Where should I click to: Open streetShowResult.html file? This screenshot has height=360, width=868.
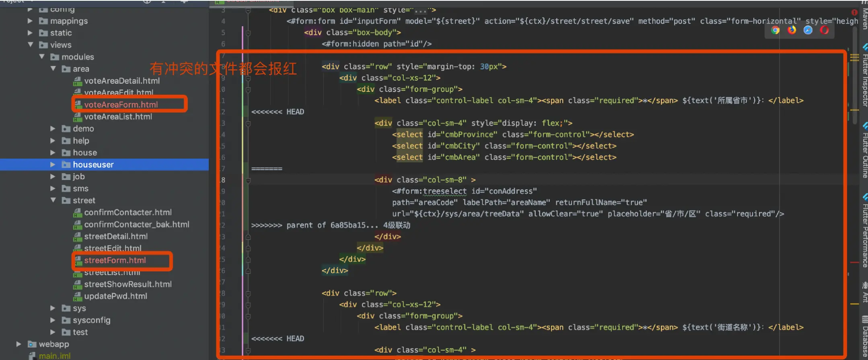pos(128,284)
